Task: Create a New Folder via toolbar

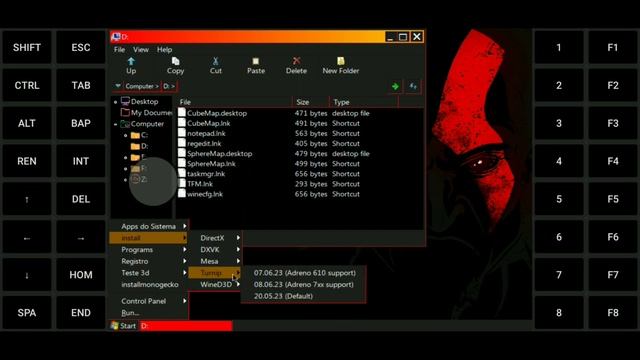Action: point(341,65)
